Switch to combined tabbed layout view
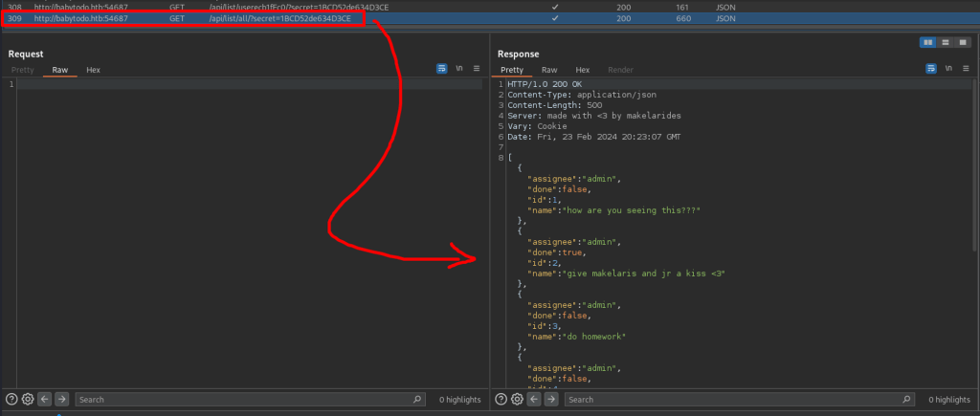 point(962,42)
